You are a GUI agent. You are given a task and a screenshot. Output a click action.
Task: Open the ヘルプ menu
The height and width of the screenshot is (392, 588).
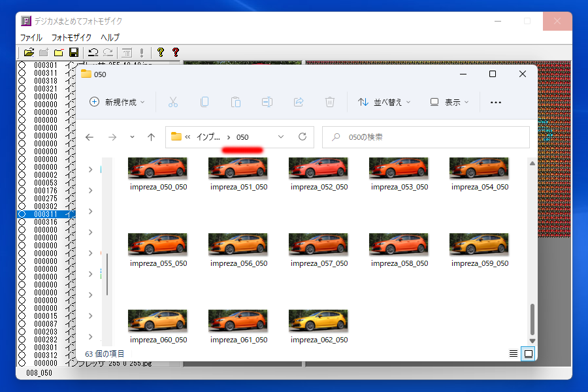pos(110,37)
